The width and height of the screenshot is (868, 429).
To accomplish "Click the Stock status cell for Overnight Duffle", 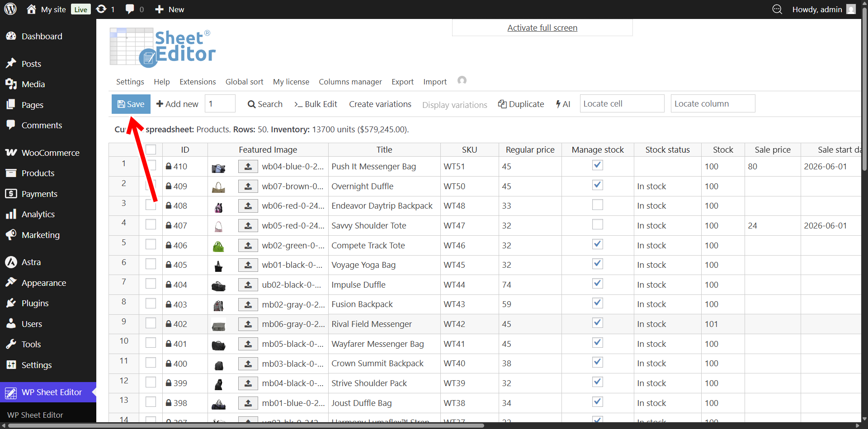I will (x=667, y=186).
